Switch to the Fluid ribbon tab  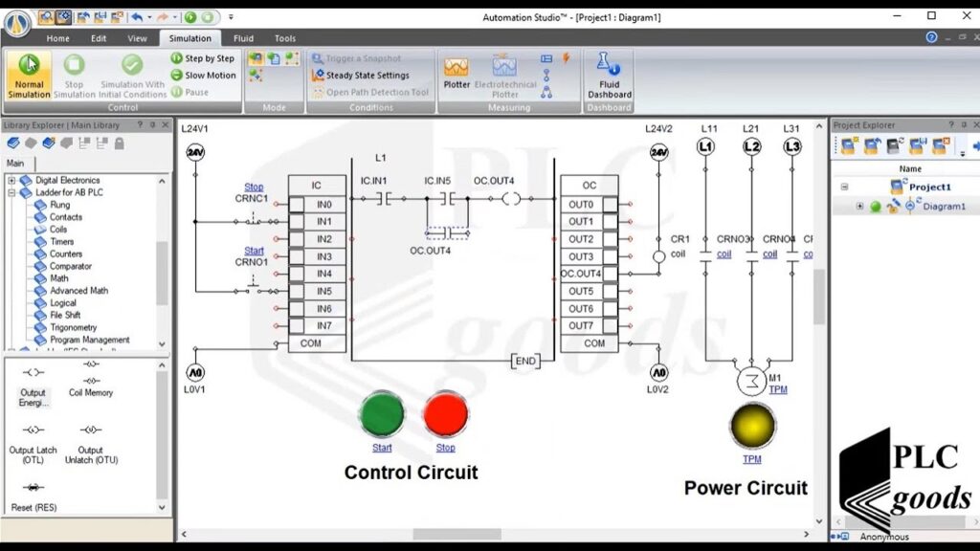[x=243, y=38]
